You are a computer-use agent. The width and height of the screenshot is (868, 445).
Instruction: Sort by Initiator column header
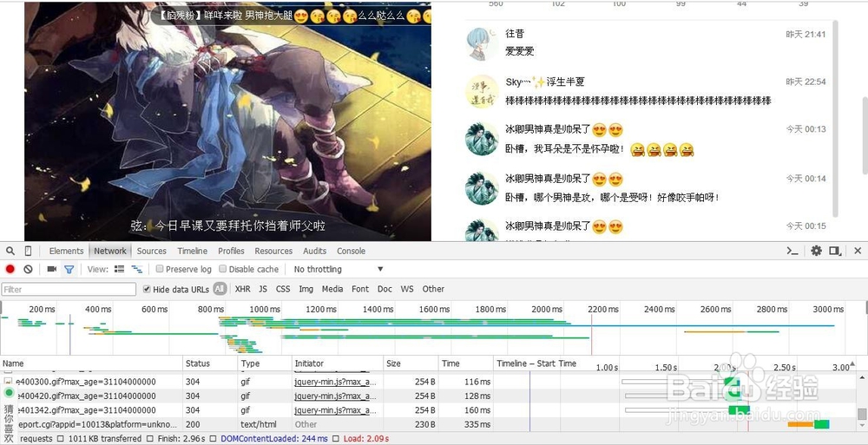(x=338, y=363)
